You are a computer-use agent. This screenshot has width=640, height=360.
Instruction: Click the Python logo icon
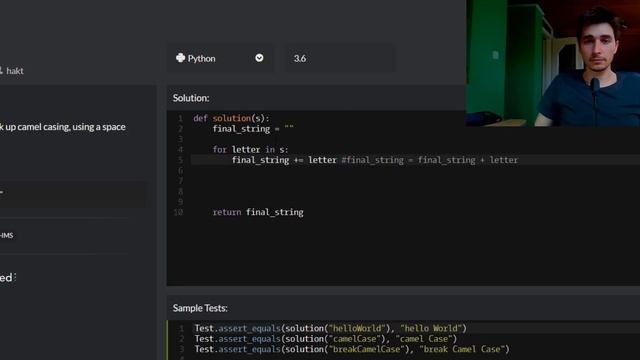(180, 58)
